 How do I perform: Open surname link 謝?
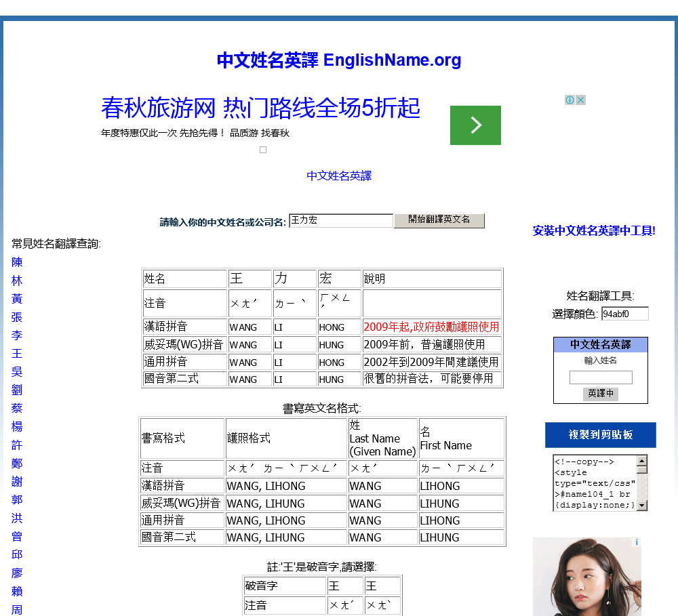tap(17, 481)
